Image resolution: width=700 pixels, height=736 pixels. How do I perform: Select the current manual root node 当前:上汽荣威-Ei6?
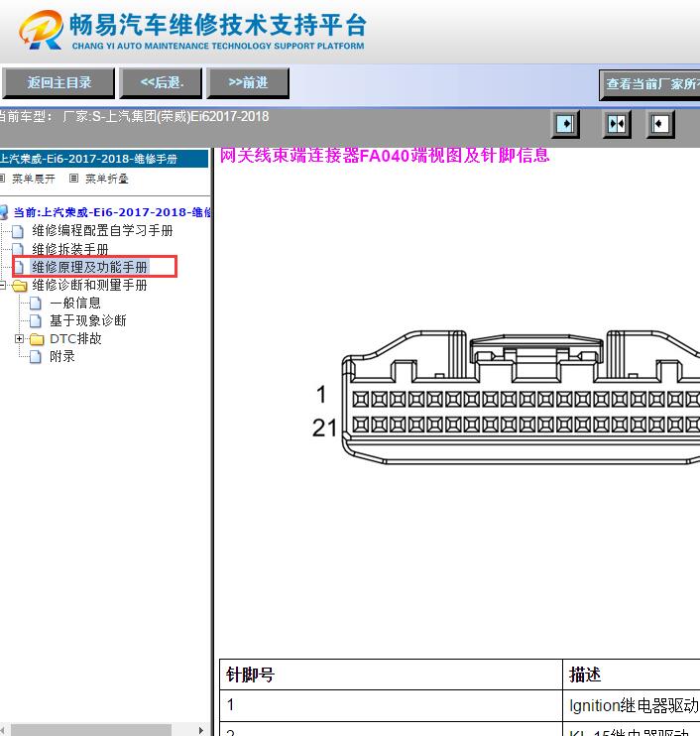112,212
